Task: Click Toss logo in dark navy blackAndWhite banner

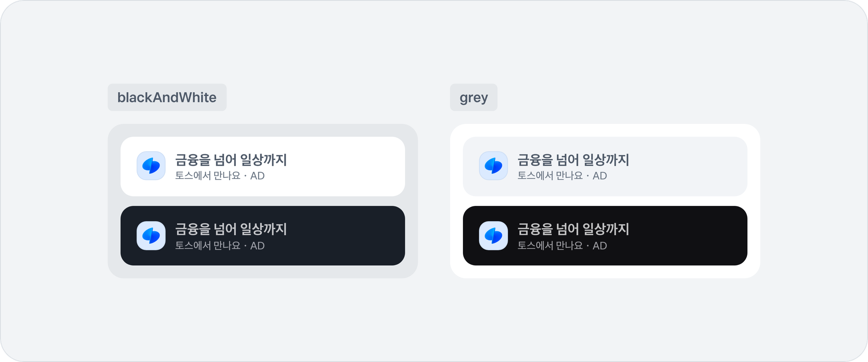Action: pos(151,236)
